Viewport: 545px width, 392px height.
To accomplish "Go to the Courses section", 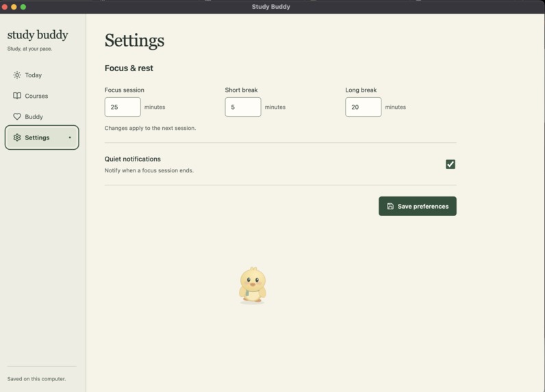I will (42, 96).
